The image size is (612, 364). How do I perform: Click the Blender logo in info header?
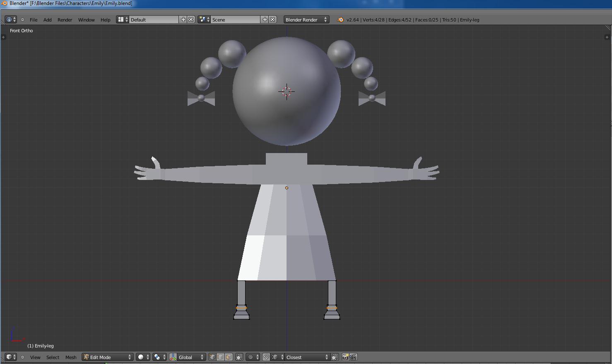340,19
